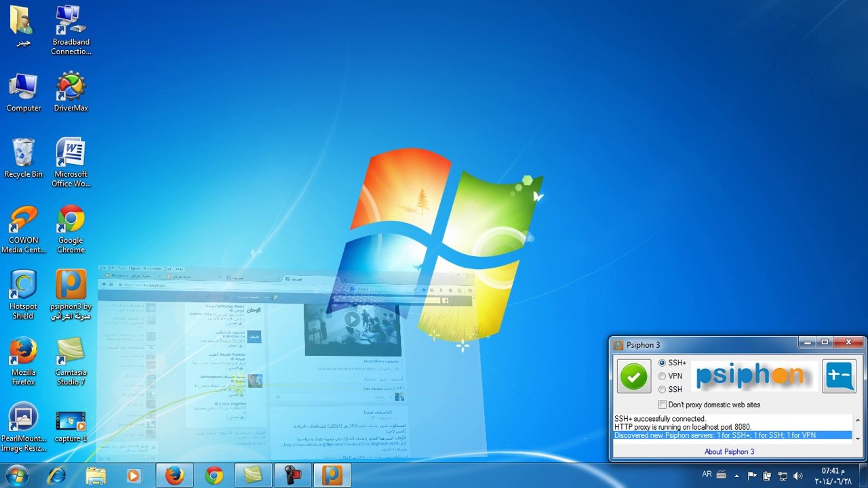
Task: Click the log scrollbar up arrow in Psiphon
Action: point(858,420)
